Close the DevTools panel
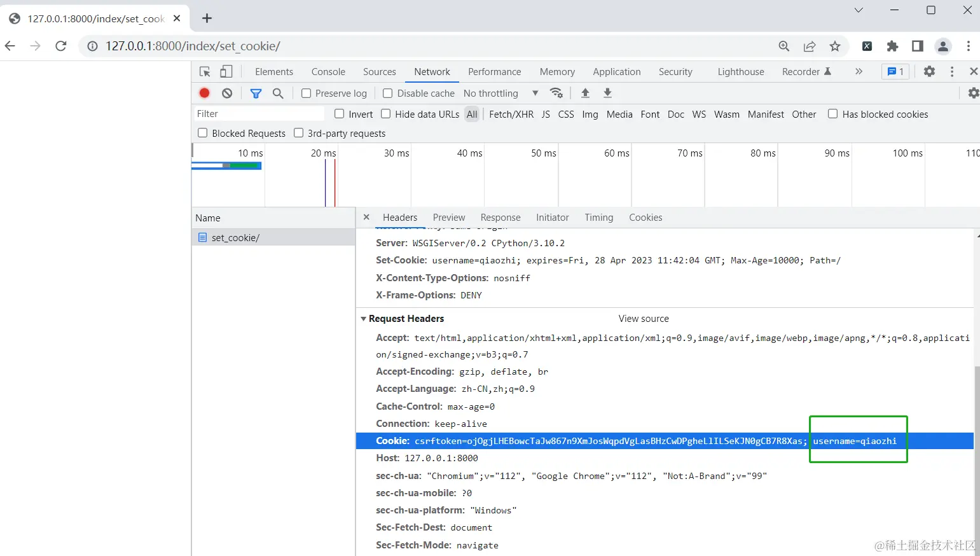 (x=974, y=71)
